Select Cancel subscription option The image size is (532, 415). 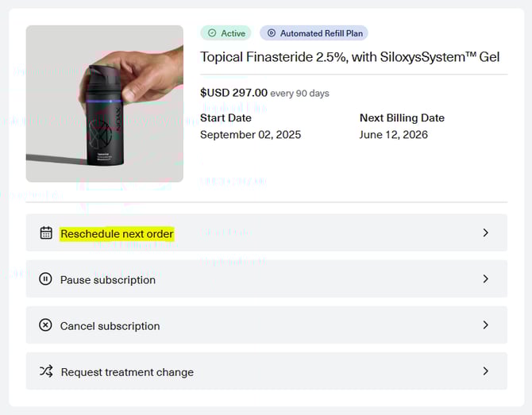110,326
